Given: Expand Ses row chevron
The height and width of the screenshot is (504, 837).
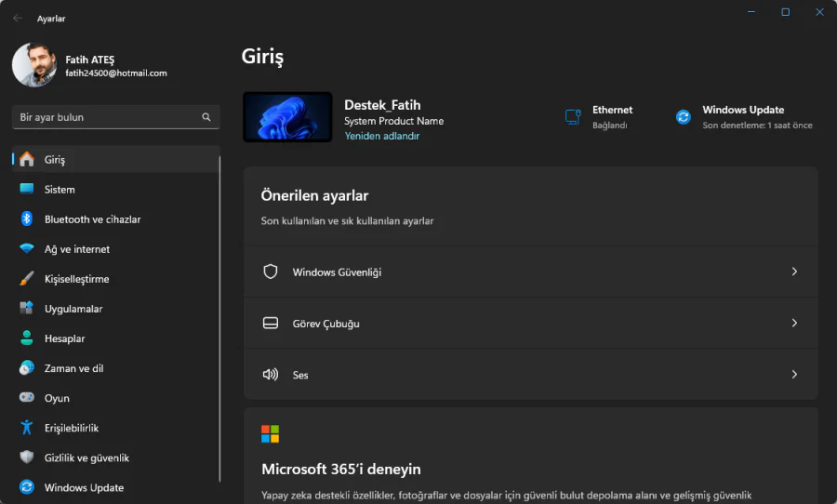Looking at the screenshot, I should pyautogui.click(x=794, y=374).
